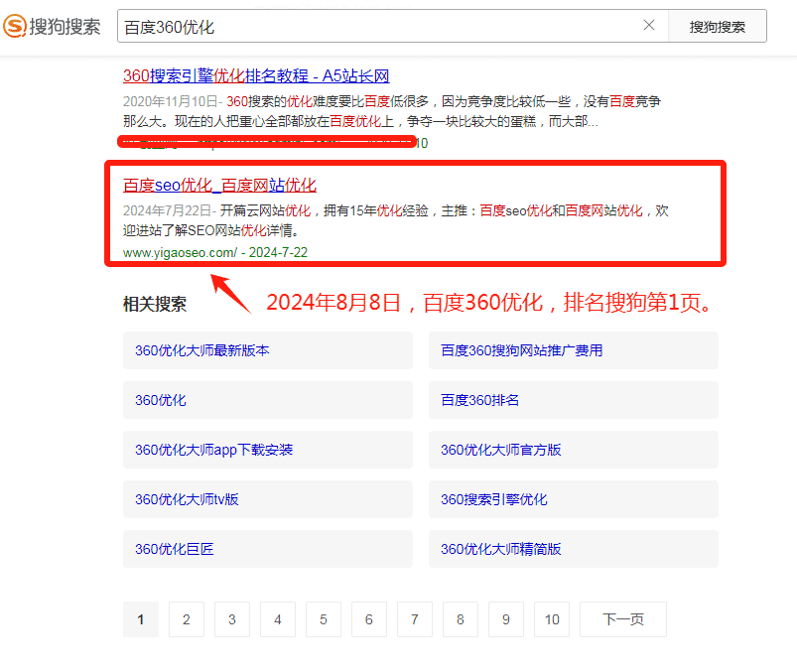The width and height of the screenshot is (797, 672).
Task: Click related search 360搜索引擎优化
Action: point(493,499)
